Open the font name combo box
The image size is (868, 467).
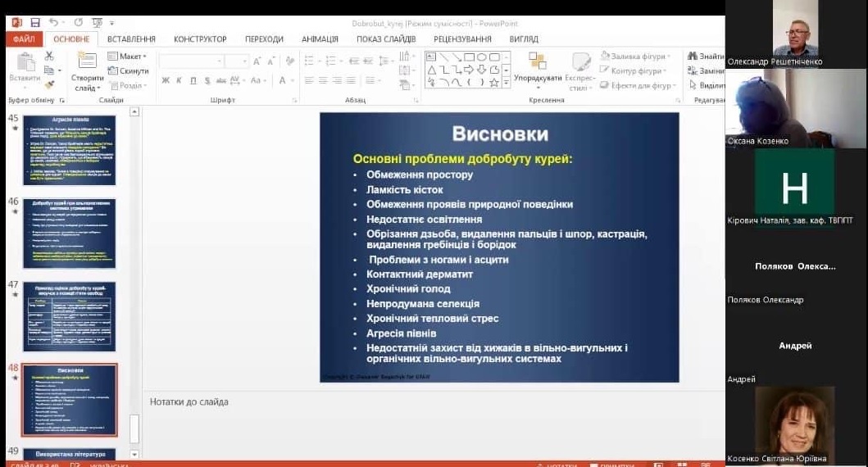click(x=192, y=61)
